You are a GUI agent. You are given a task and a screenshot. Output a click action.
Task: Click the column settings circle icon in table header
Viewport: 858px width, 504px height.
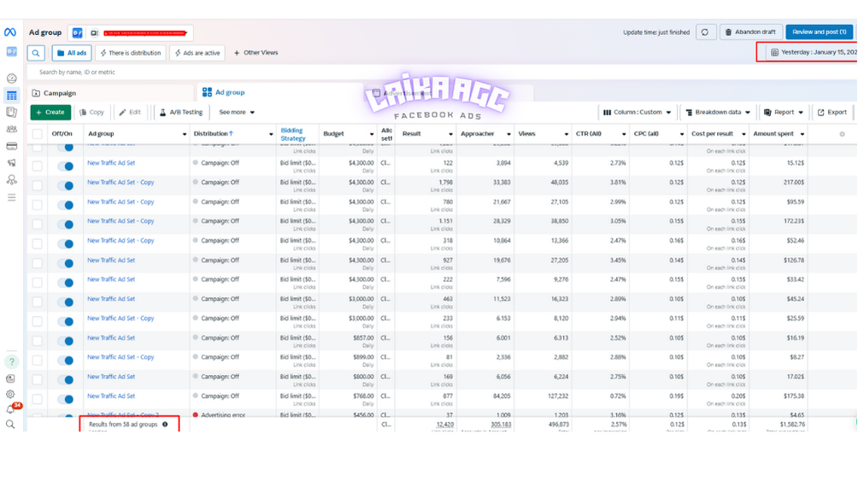[x=842, y=134]
